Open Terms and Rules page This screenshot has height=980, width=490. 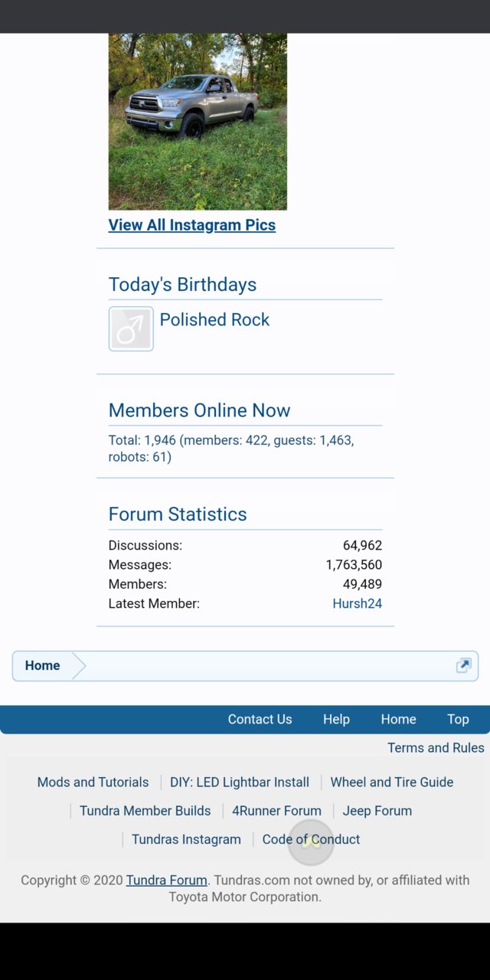point(436,748)
